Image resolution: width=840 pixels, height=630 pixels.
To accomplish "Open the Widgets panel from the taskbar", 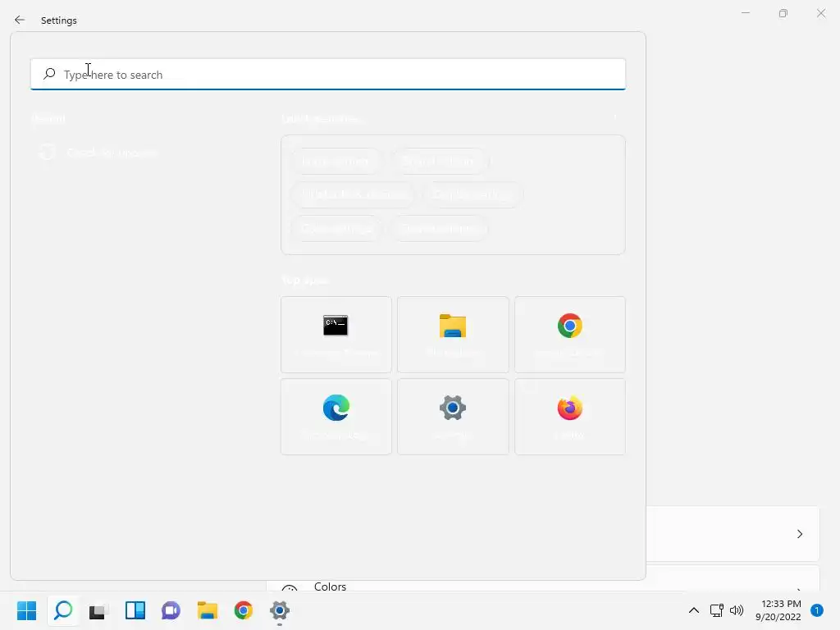I will (135, 610).
